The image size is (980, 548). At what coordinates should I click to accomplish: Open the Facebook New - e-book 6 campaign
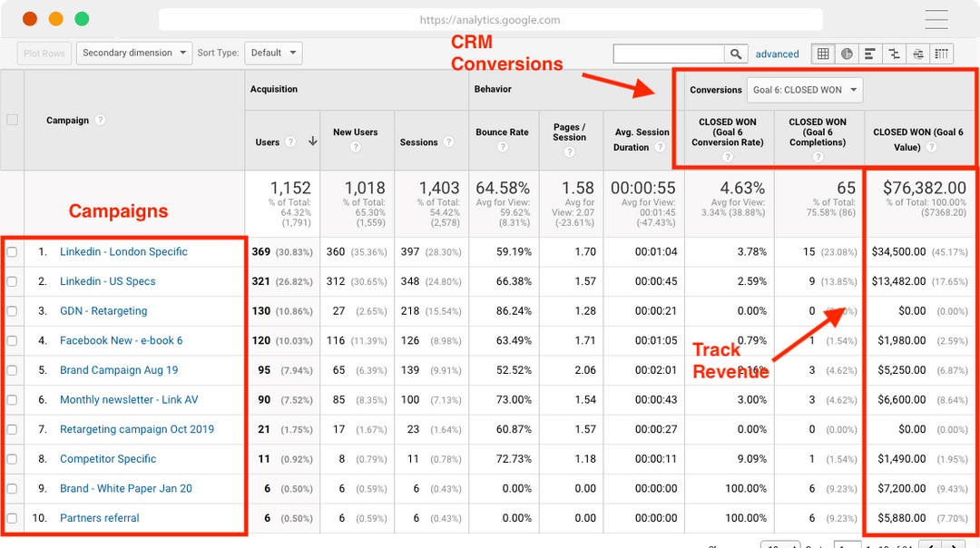122,340
